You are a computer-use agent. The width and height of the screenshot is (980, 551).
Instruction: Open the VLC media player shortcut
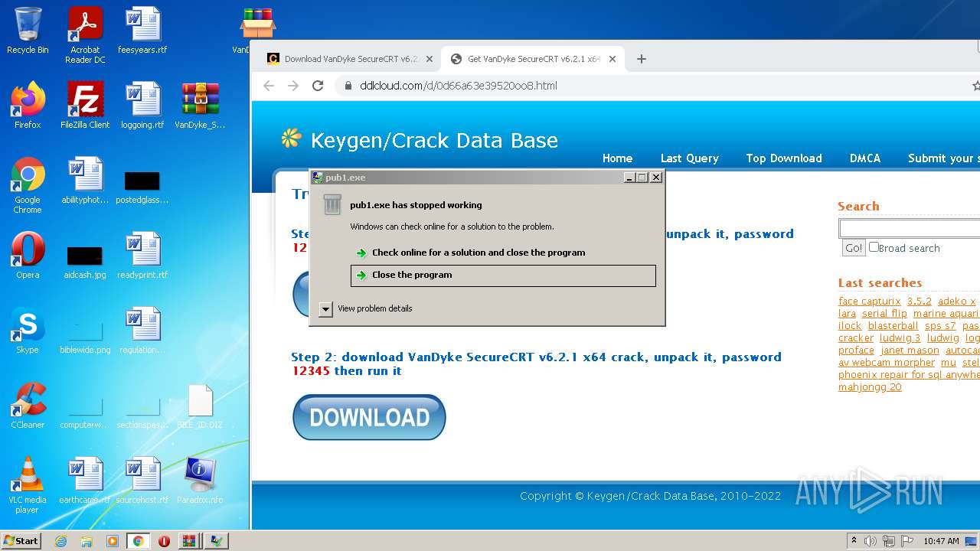[x=28, y=485]
